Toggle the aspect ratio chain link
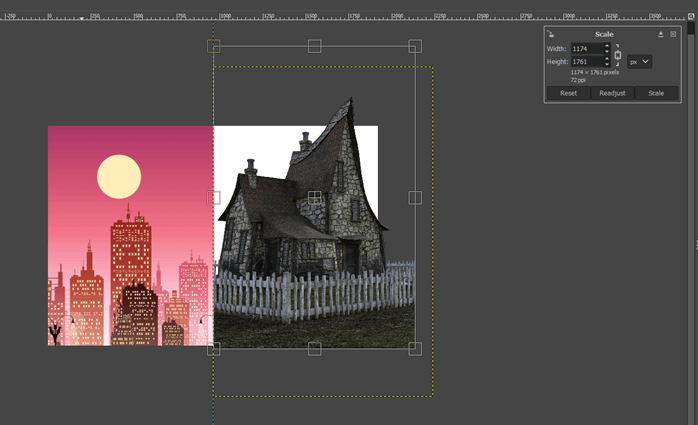 coord(618,55)
